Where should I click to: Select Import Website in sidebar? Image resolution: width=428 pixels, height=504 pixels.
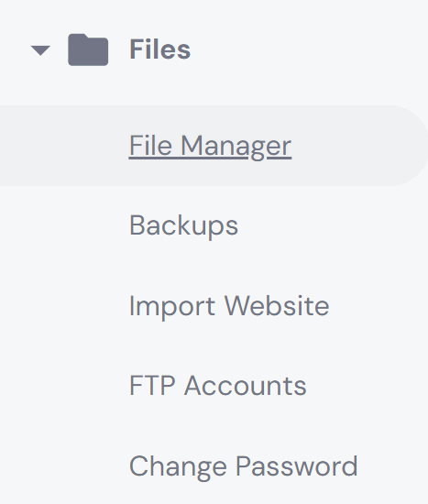click(229, 306)
